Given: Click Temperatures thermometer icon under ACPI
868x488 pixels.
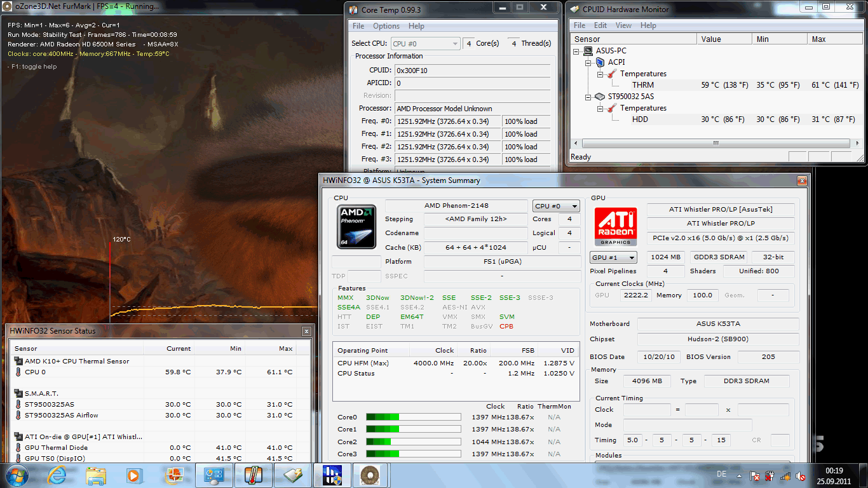Looking at the screenshot, I should [613, 74].
